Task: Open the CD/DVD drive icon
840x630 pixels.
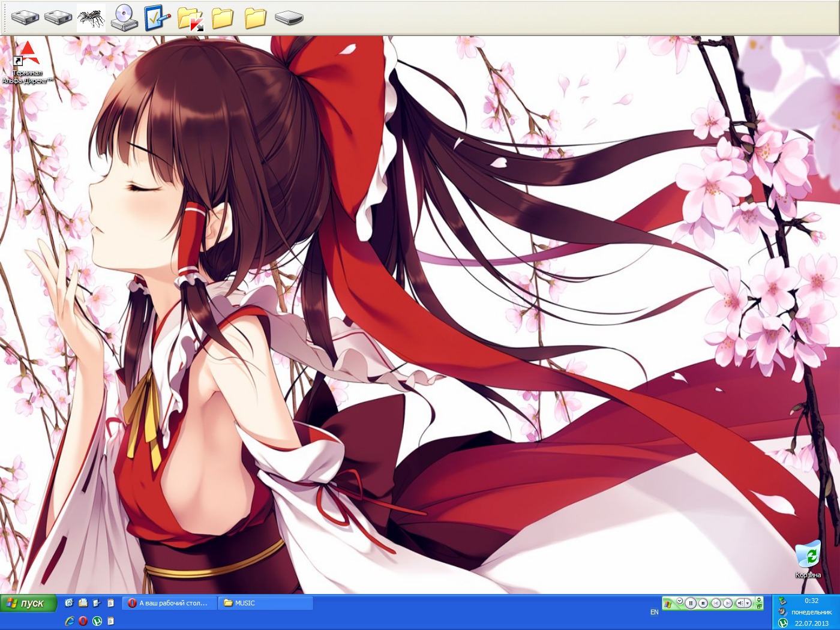Action: [x=124, y=17]
